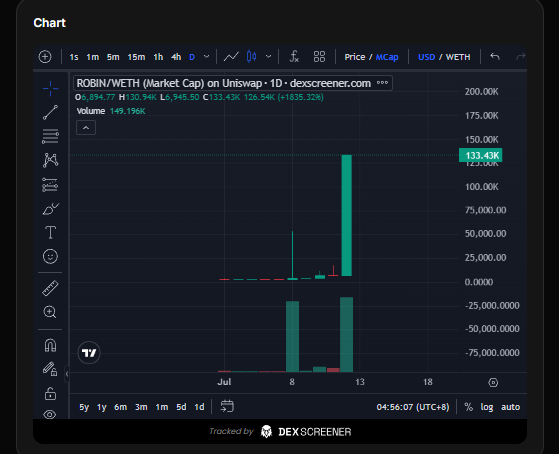Switch to the 1s interval
This screenshot has width=559, height=454.
[74, 57]
